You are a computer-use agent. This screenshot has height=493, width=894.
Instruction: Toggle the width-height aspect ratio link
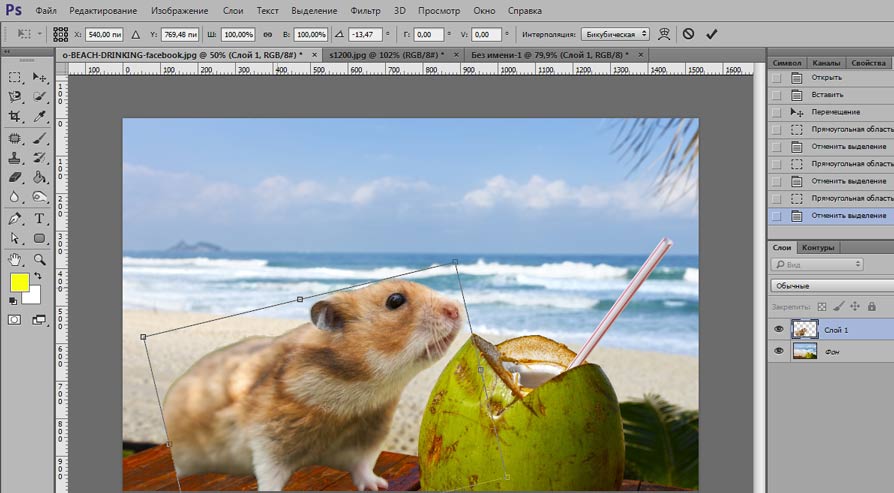(x=267, y=34)
